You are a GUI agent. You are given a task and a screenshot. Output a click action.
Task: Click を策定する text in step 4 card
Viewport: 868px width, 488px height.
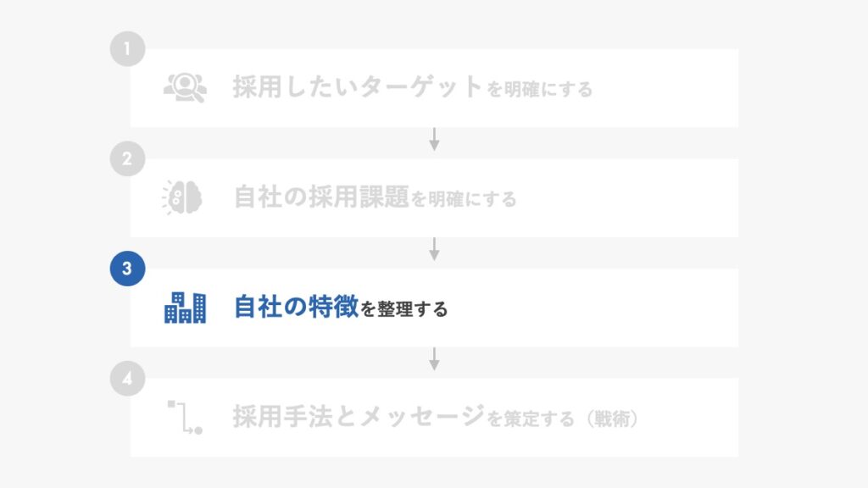tap(531, 419)
